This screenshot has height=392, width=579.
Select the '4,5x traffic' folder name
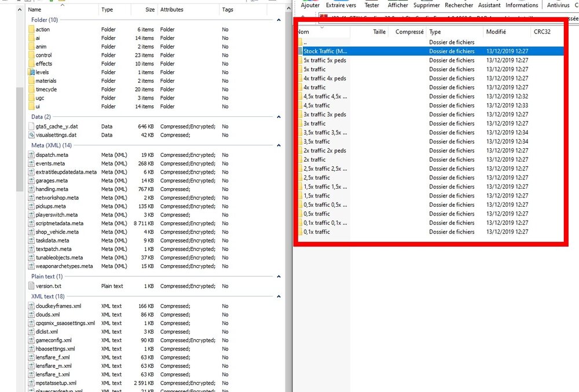click(317, 105)
